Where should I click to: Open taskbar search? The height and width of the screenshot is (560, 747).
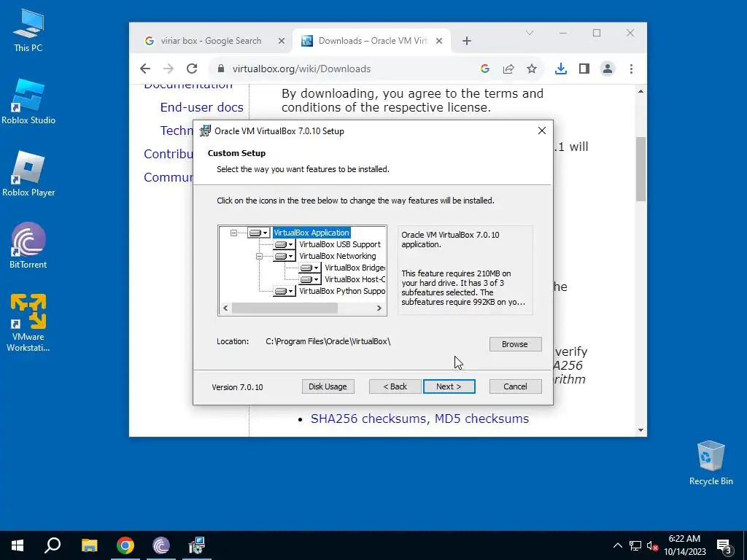click(53, 545)
